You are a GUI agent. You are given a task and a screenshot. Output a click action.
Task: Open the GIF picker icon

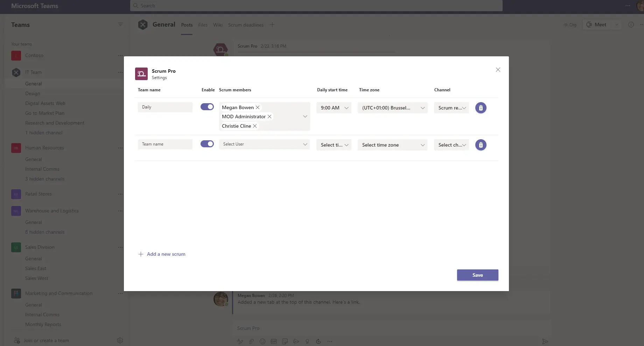pyautogui.click(x=274, y=341)
